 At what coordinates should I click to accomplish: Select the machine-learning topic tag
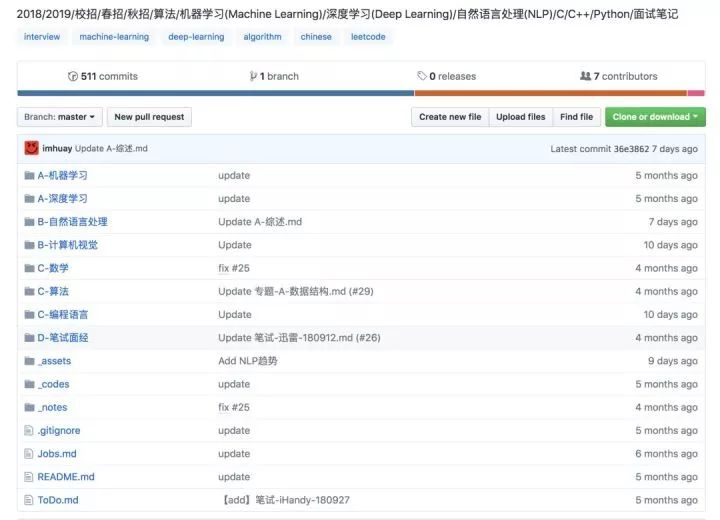(114, 37)
